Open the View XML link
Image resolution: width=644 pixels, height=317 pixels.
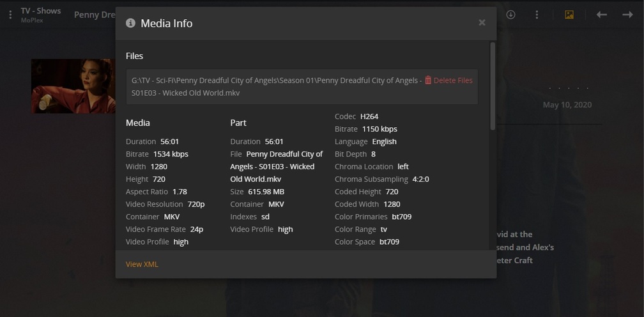point(142,264)
